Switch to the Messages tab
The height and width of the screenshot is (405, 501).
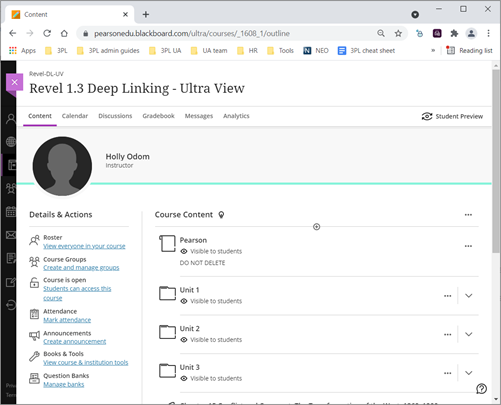(199, 116)
